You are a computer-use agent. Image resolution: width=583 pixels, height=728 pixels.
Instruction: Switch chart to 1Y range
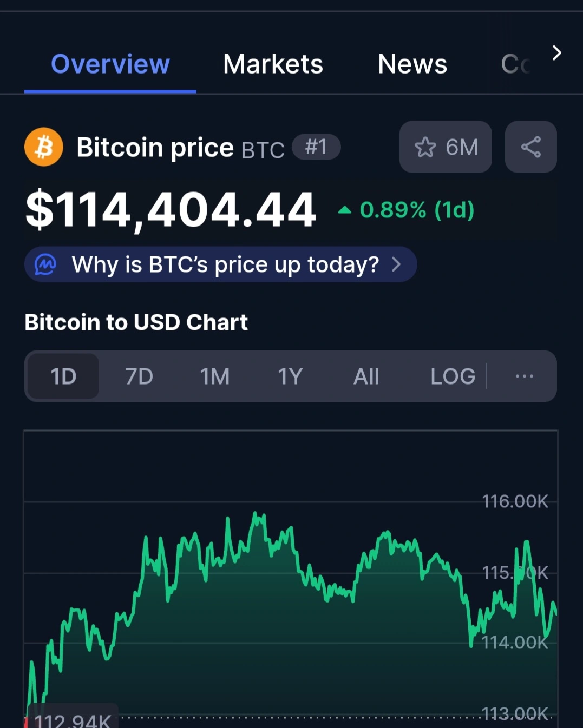tap(290, 376)
